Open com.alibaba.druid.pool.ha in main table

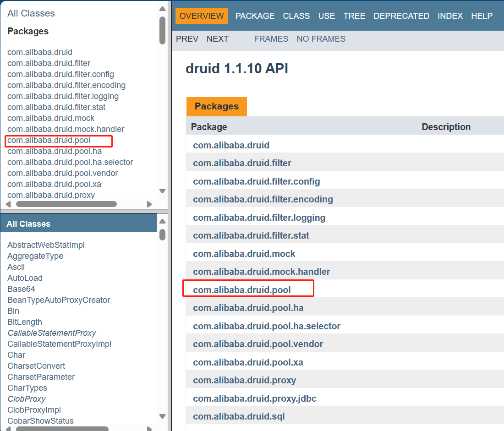[248, 308]
